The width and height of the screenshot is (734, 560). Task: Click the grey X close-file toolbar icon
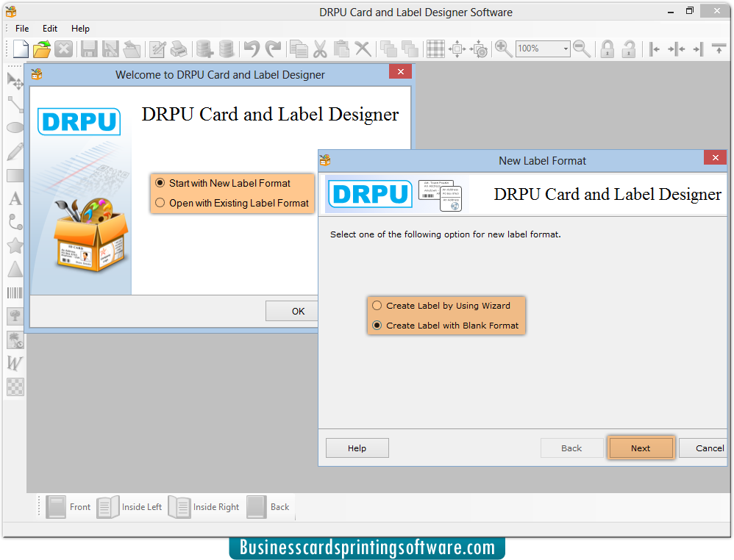coord(64,49)
